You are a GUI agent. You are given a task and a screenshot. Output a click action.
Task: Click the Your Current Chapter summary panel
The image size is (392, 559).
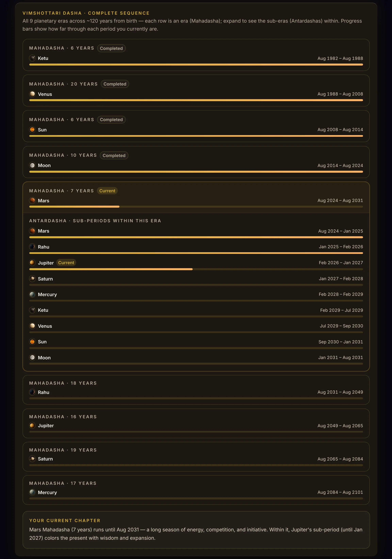tap(196, 530)
